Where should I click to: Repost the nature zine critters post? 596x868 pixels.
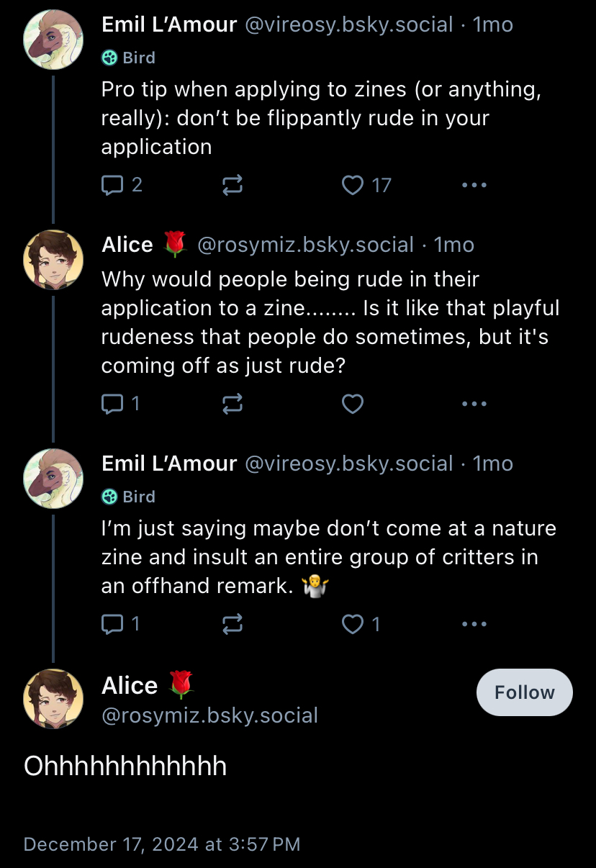tap(232, 624)
